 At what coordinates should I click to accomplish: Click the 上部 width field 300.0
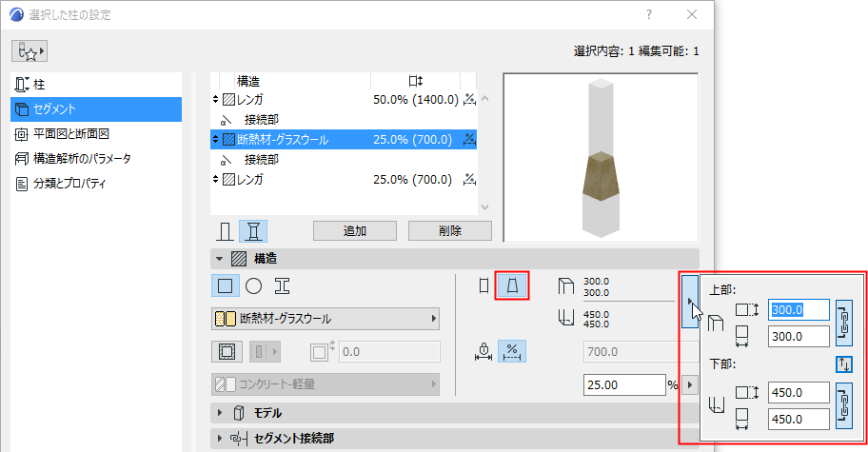point(799,336)
